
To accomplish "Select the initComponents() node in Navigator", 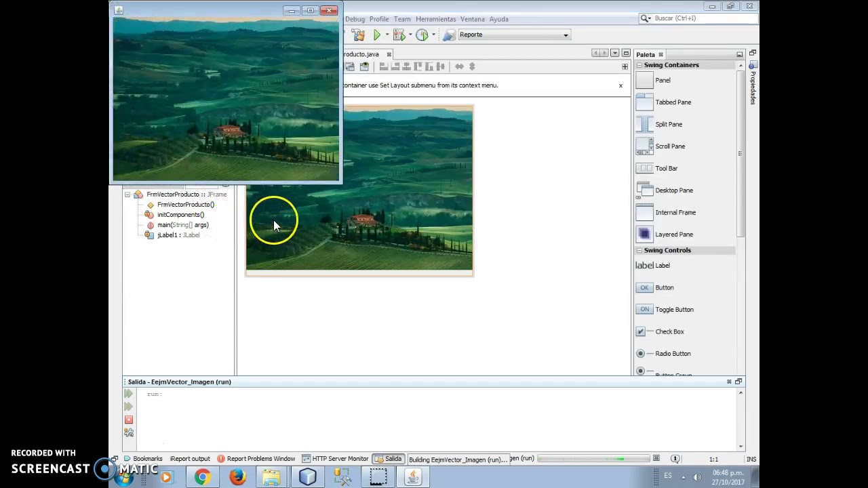I will tap(180, 215).
